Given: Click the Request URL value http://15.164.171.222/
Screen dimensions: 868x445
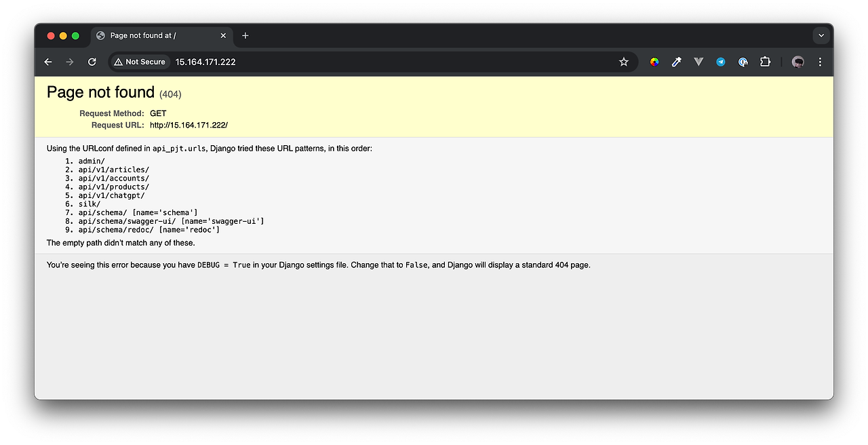Looking at the screenshot, I should 189,125.
